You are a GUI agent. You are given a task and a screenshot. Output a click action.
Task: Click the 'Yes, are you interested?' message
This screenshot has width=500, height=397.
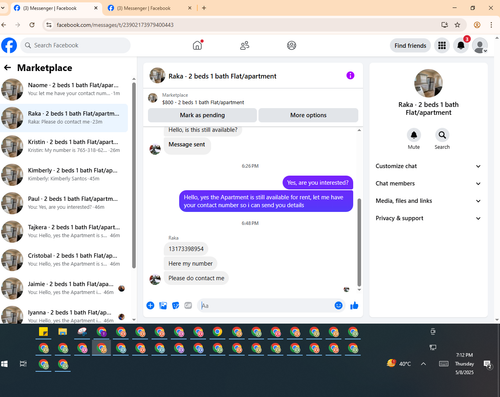click(318, 183)
